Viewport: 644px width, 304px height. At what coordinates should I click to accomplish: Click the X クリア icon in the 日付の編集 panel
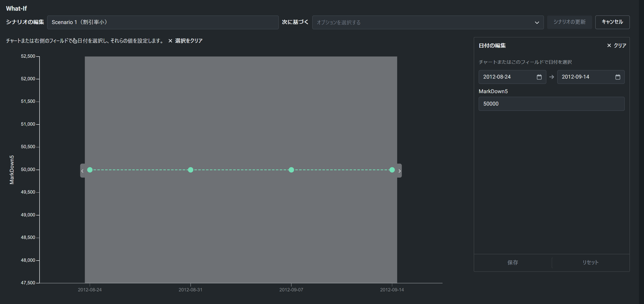coord(609,46)
